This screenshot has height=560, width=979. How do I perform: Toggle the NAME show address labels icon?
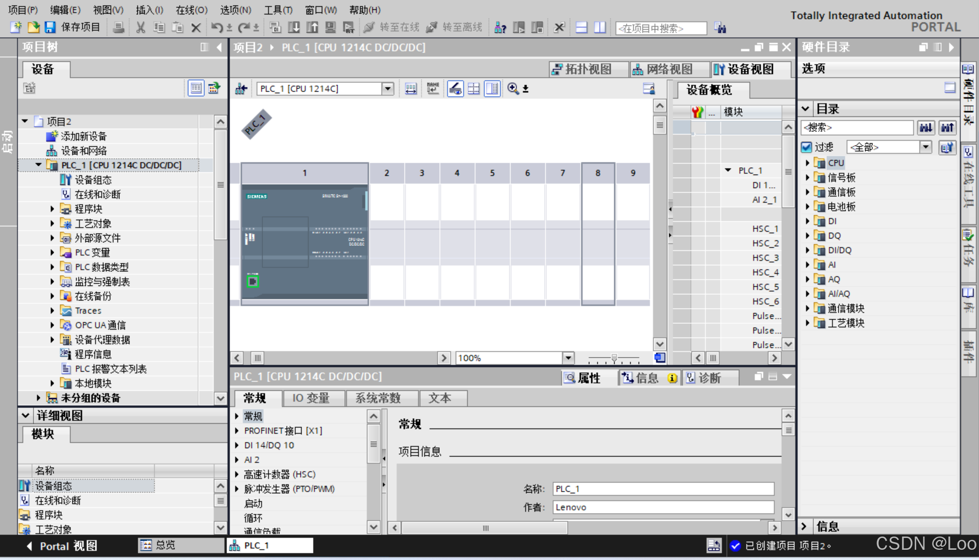coord(433,89)
